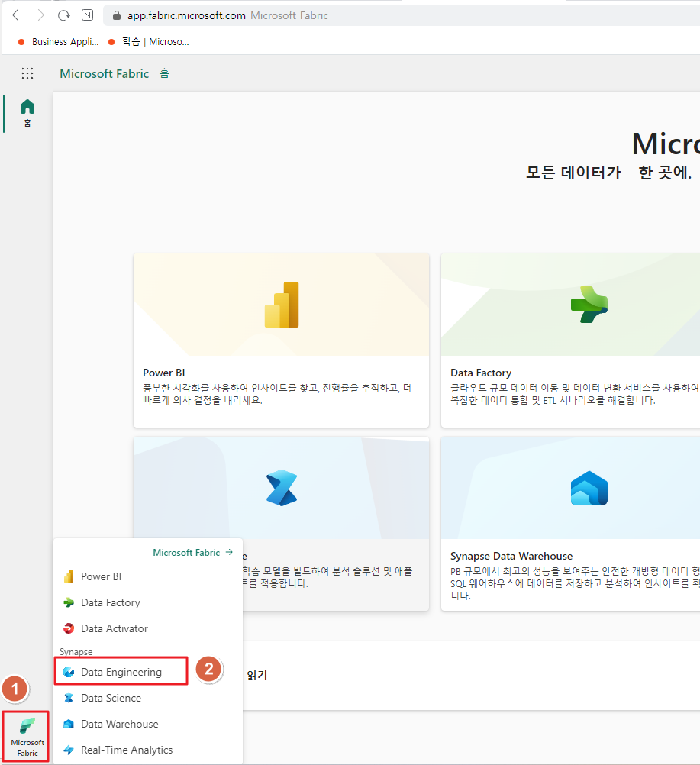Click the Data Engineering icon in flyout
700x765 pixels.
click(x=69, y=672)
